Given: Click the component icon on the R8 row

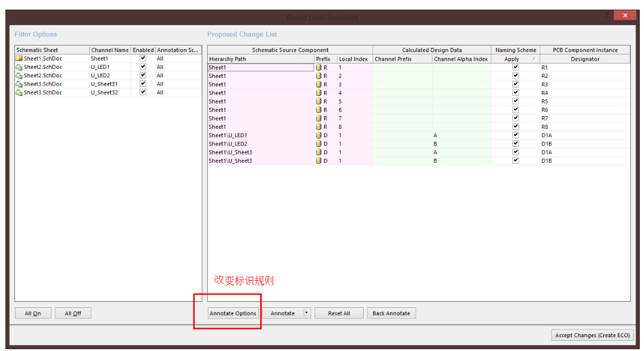Looking at the screenshot, I should click(318, 126).
